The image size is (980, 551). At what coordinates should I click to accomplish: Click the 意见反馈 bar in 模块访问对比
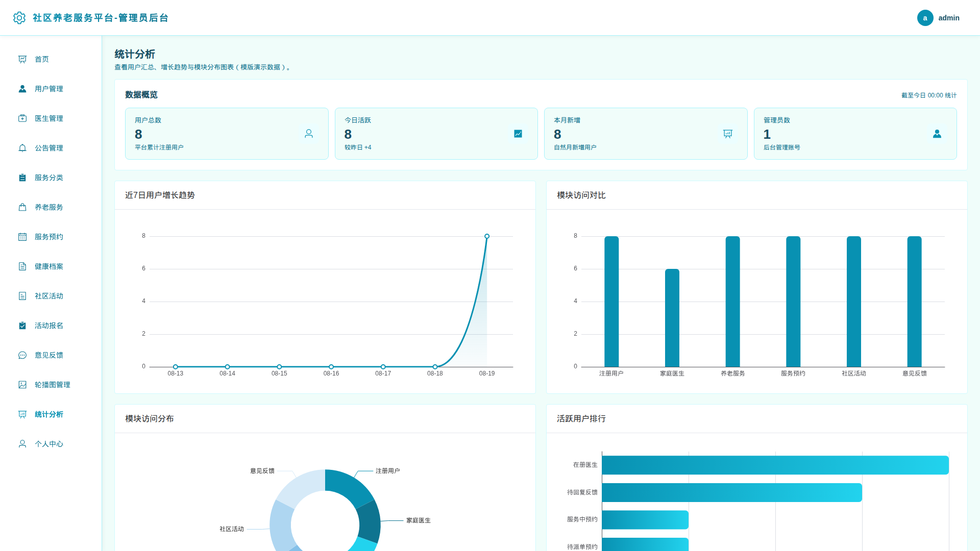pos(914,302)
